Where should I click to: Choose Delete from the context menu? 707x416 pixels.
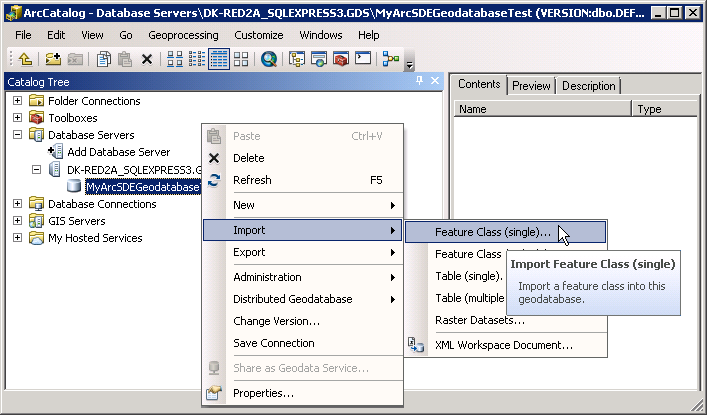pos(303,158)
